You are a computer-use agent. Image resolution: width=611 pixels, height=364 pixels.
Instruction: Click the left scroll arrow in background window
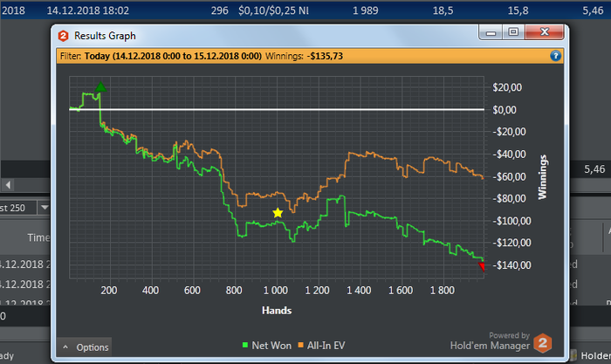tap(8, 184)
